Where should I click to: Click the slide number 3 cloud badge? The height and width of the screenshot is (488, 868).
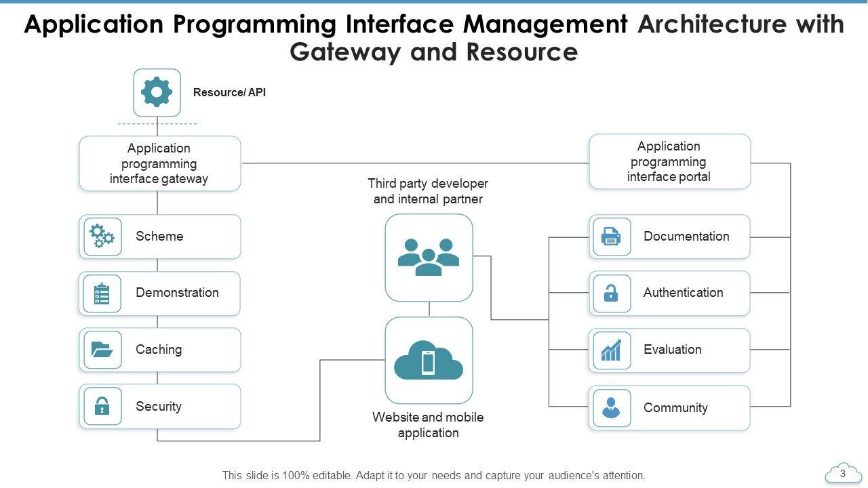click(842, 474)
